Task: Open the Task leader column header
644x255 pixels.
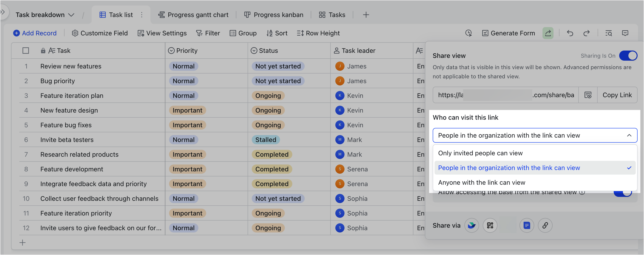Action: coord(372,51)
